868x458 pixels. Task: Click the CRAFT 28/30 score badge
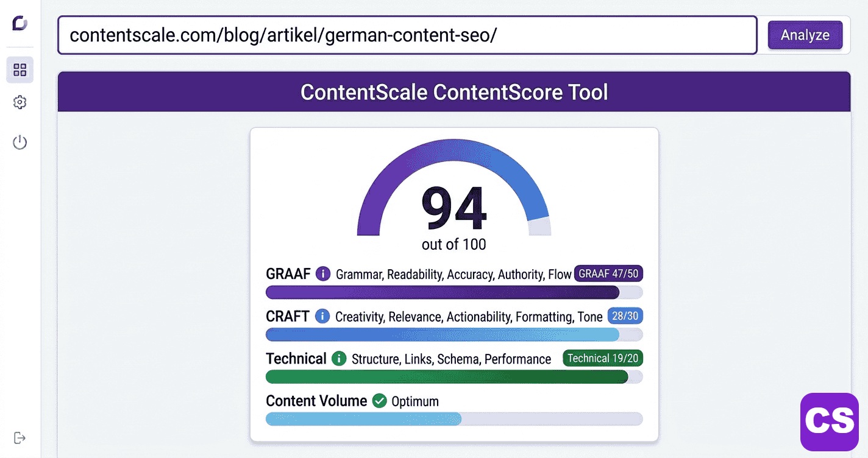(x=625, y=316)
